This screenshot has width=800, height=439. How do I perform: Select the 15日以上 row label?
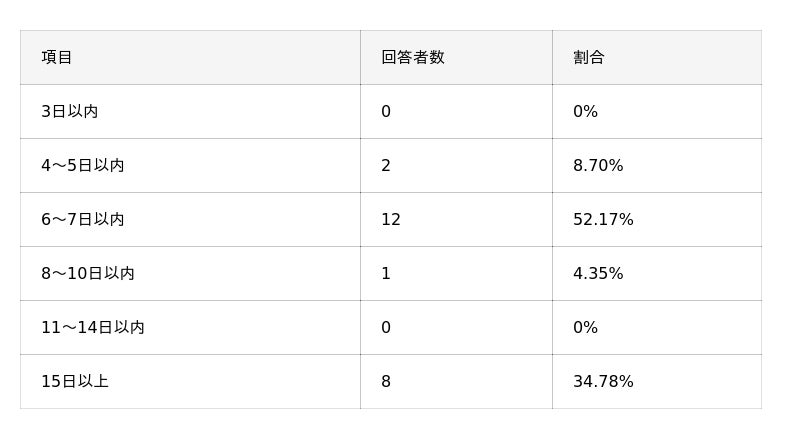pyautogui.click(x=74, y=382)
